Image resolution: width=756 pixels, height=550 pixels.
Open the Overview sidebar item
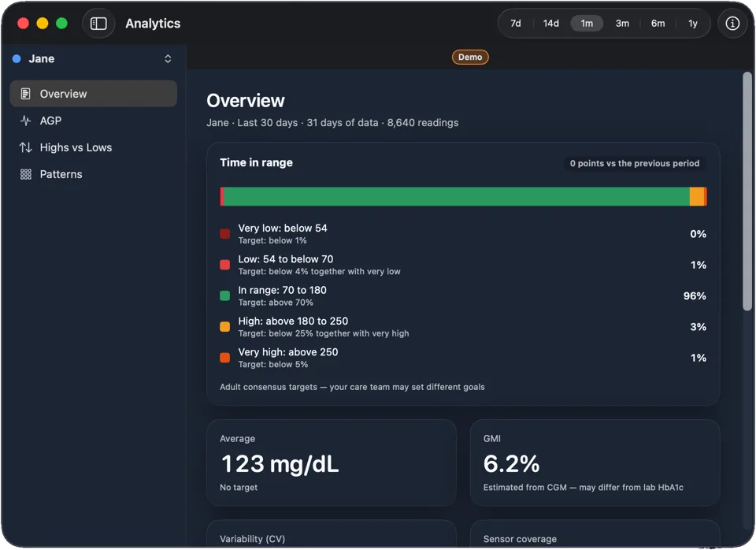[x=94, y=94]
